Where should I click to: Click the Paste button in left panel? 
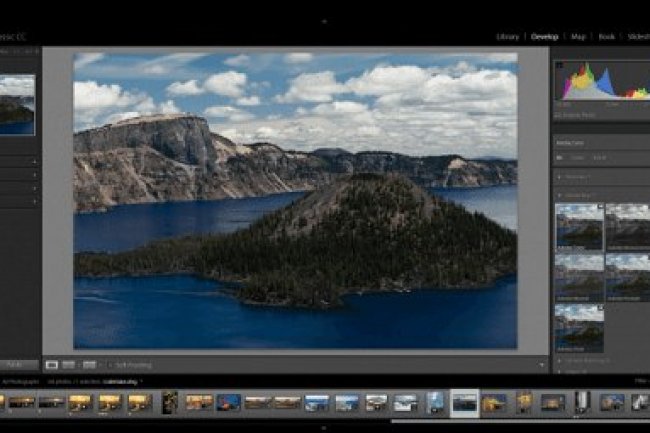point(19,365)
